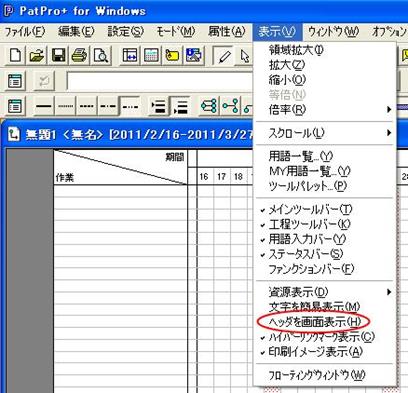The height and width of the screenshot is (393, 408).
Task: Open ツールパレット...(P)
Action: 308,186
